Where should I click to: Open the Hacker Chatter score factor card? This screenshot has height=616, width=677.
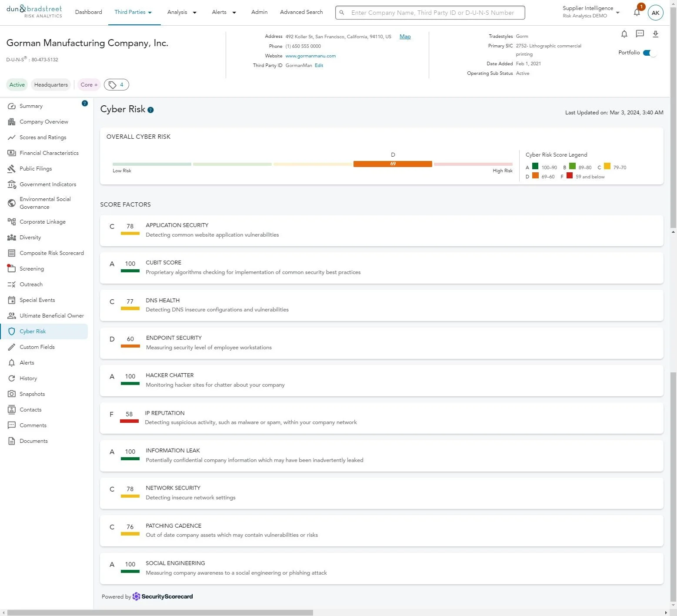[382, 381]
